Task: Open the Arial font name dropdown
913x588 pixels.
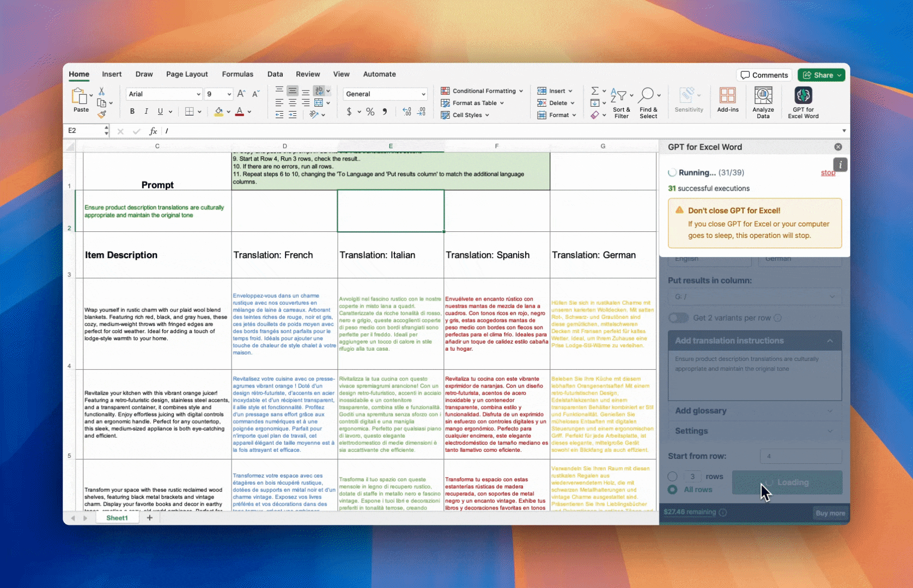Action: coord(198,94)
